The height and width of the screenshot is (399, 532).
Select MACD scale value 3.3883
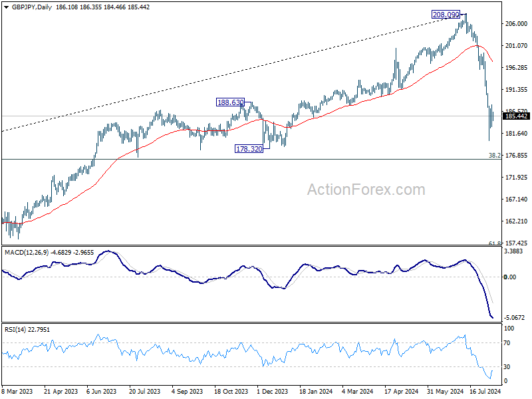pyautogui.click(x=513, y=251)
